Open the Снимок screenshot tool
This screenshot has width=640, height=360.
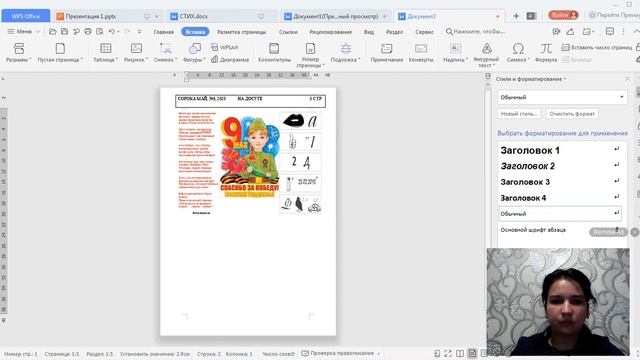(165, 52)
